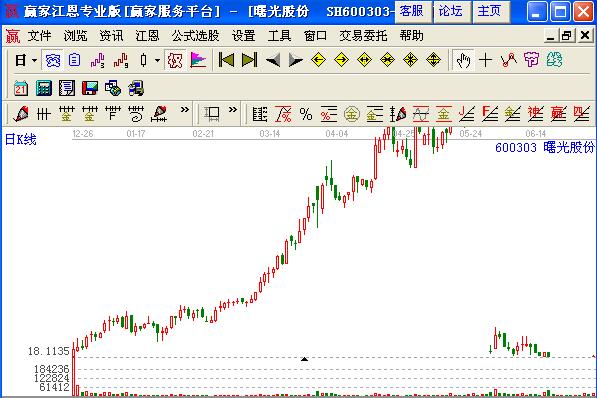Select the percent sign tool icon
The image size is (597, 398).
click(x=306, y=114)
